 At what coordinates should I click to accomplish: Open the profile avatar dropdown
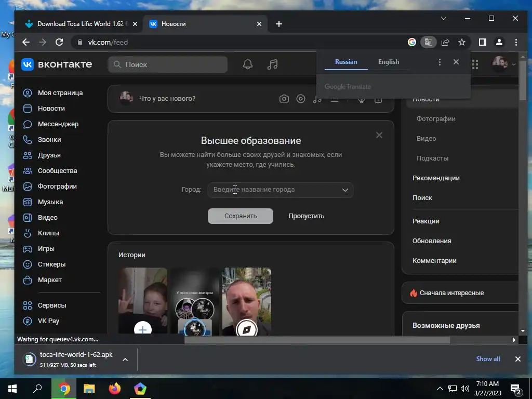[504, 64]
